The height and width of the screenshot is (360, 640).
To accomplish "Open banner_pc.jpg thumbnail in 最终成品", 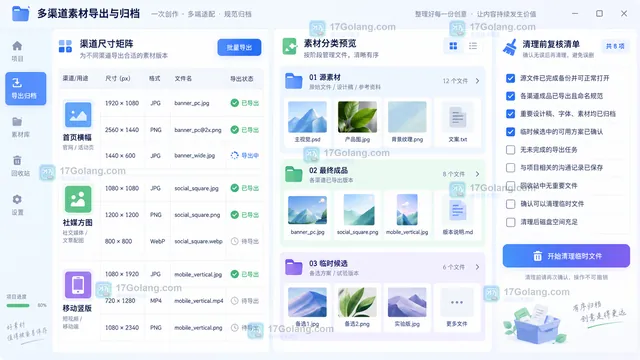I will 307,210.
